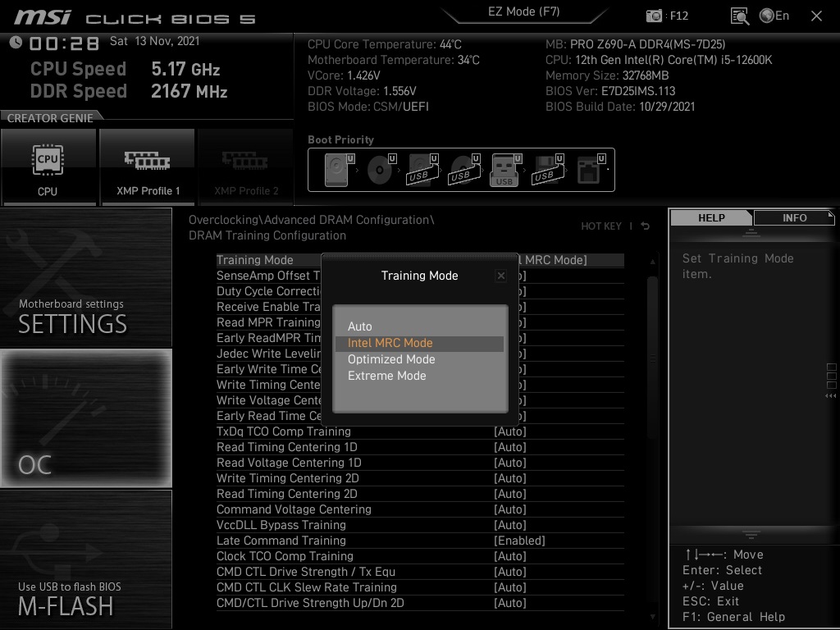Select SenseAmp Offset Training row

268,276
